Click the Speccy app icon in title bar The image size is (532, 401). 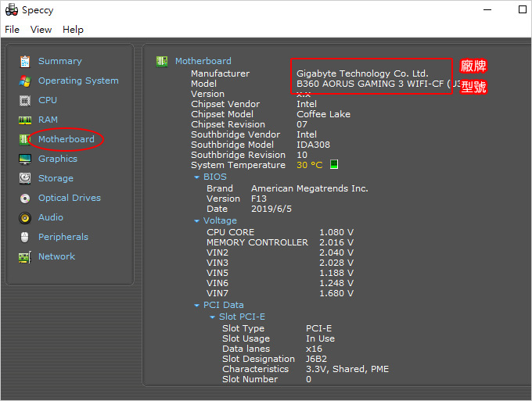(x=12, y=10)
